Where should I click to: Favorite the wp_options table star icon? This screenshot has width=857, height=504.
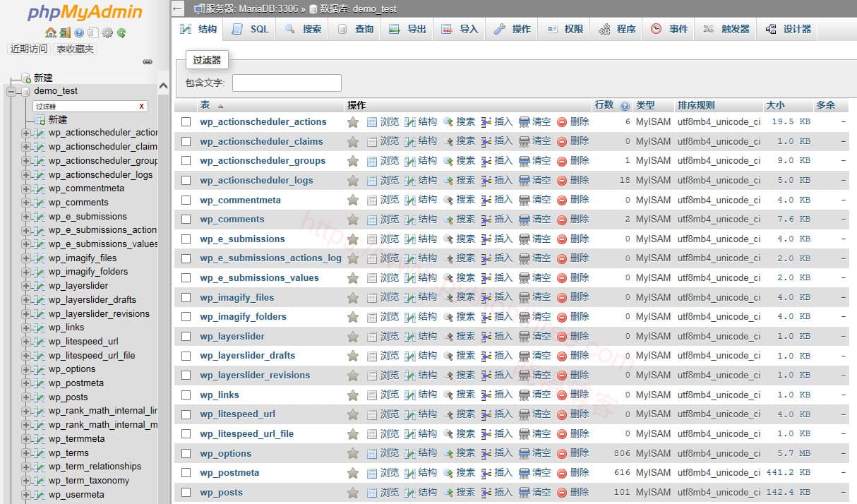coord(353,453)
